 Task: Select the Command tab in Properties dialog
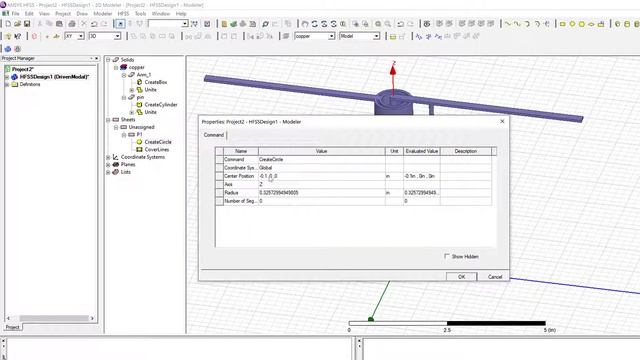(214, 135)
